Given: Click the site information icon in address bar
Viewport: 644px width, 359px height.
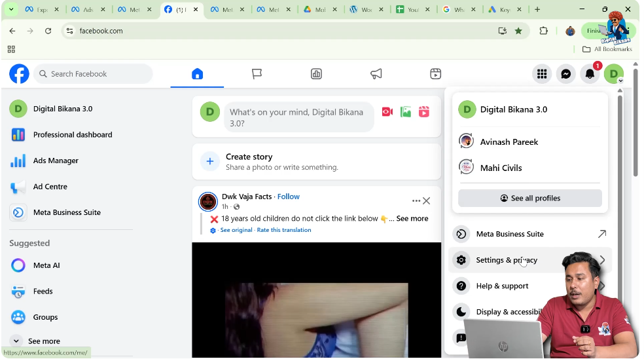Looking at the screenshot, I should [x=70, y=31].
